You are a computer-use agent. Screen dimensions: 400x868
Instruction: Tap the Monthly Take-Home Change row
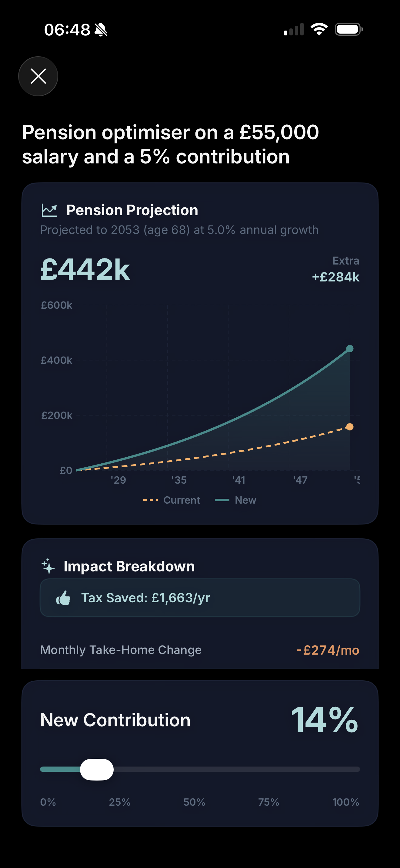[x=200, y=650]
